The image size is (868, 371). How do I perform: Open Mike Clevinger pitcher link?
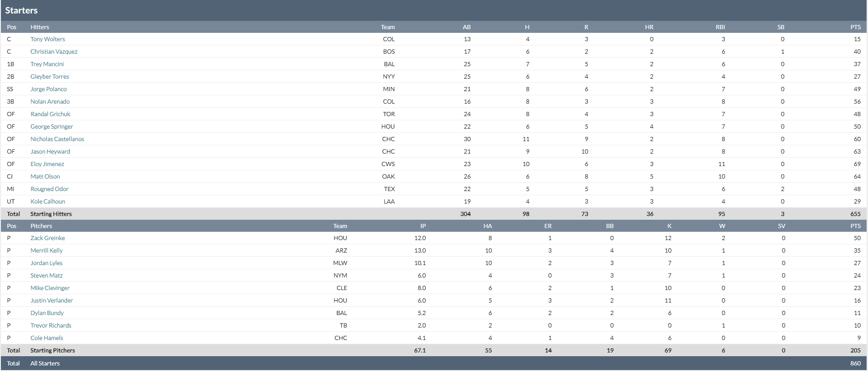click(50, 288)
